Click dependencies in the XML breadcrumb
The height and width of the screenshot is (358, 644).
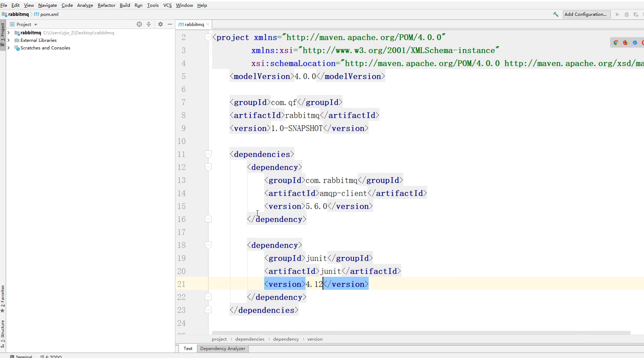[x=250, y=339]
